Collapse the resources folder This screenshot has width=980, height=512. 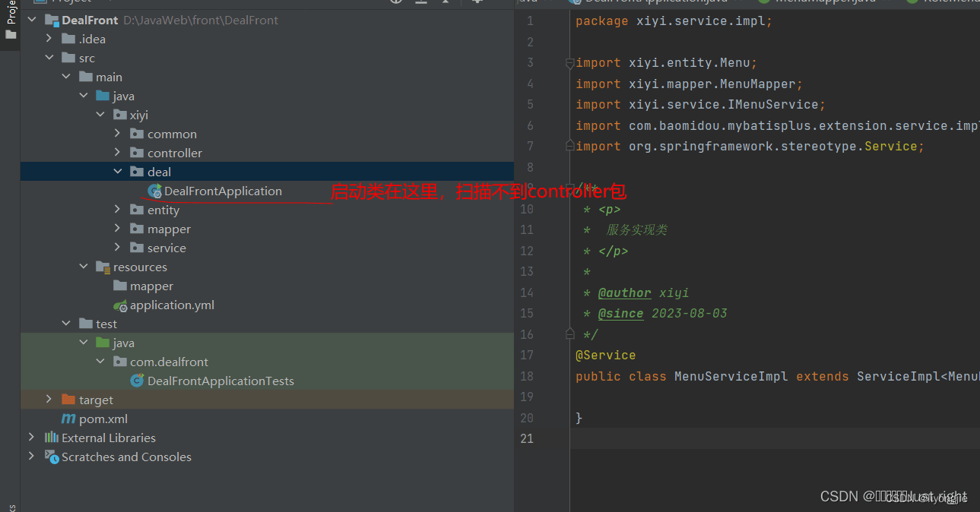[x=84, y=267]
